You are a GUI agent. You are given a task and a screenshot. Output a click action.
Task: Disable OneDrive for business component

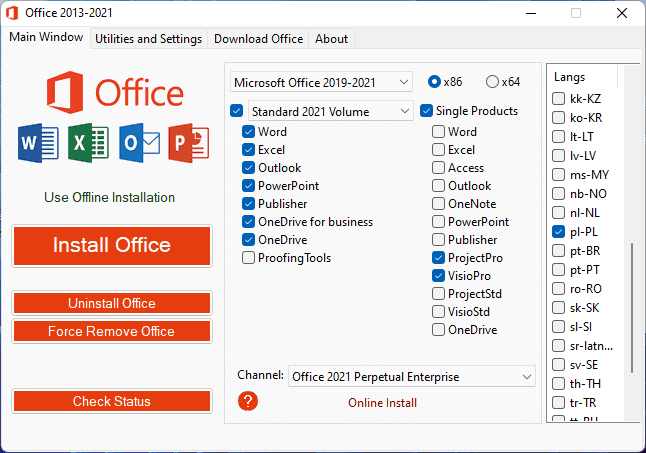tap(248, 222)
